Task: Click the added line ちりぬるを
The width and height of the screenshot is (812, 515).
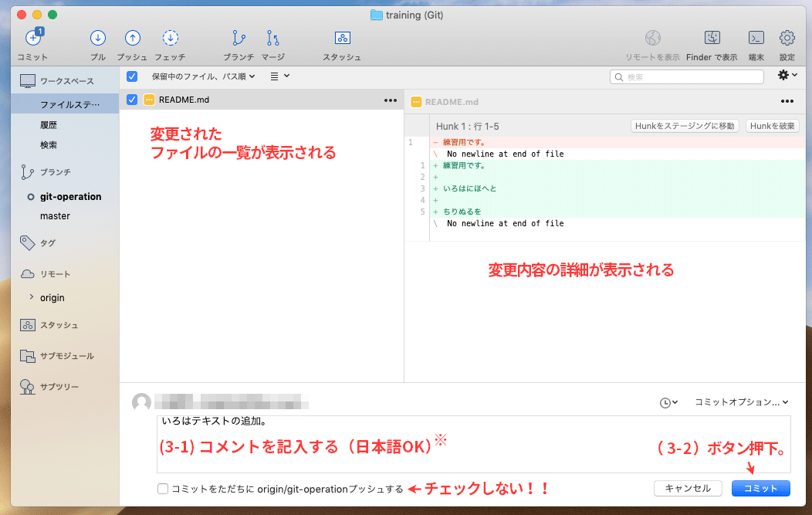Action: click(x=462, y=212)
